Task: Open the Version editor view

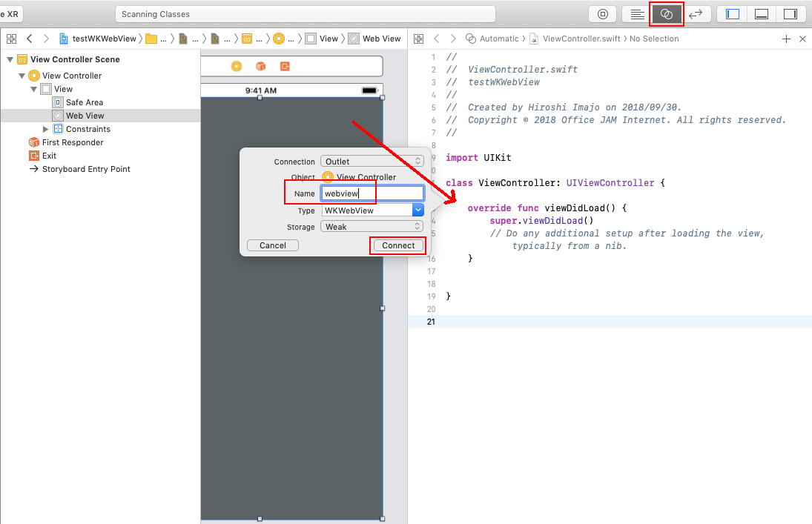Action: (696, 14)
